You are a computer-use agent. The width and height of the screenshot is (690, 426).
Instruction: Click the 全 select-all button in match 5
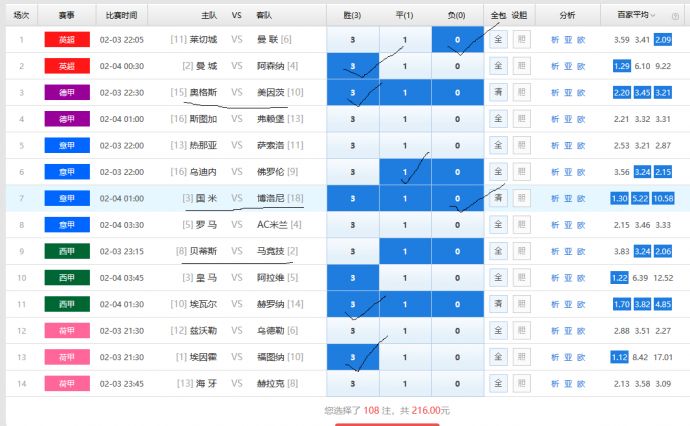click(498, 145)
